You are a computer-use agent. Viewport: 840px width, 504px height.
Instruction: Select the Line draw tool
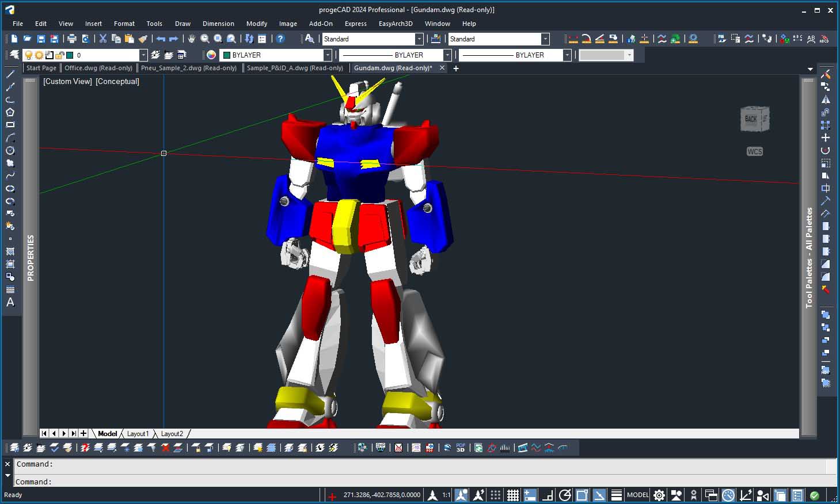(x=10, y=74)
